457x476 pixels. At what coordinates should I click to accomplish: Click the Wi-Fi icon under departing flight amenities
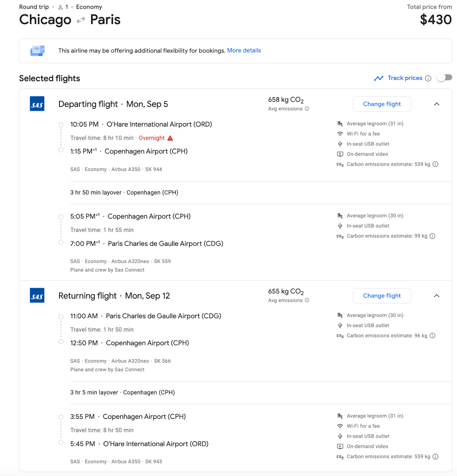(340, 133)
